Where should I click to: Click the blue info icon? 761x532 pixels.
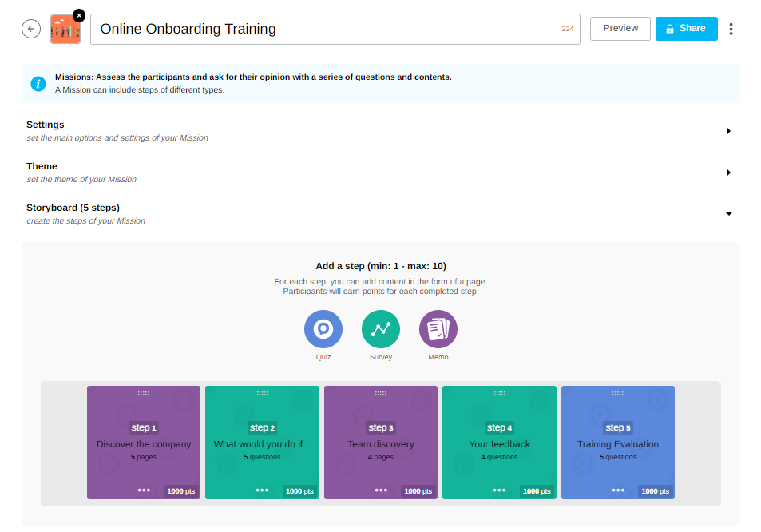[38, 83]
